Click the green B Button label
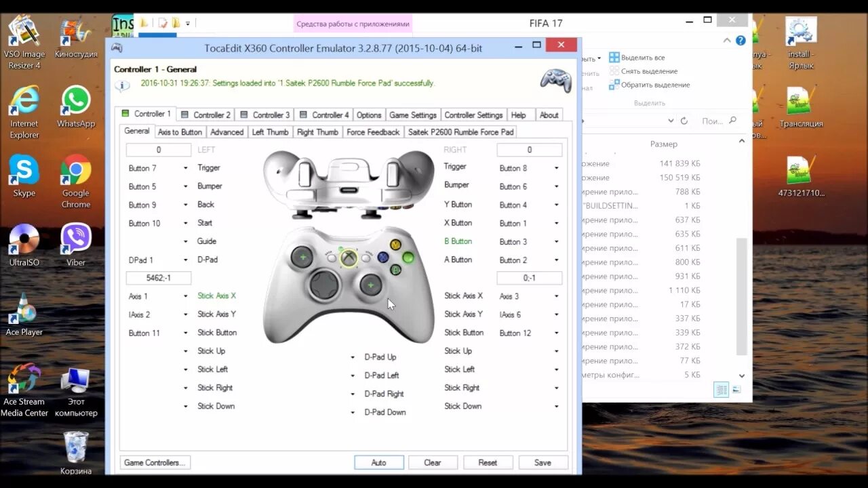Image resolution: width=868 pixels, height=488 pixels. point(458,241)
